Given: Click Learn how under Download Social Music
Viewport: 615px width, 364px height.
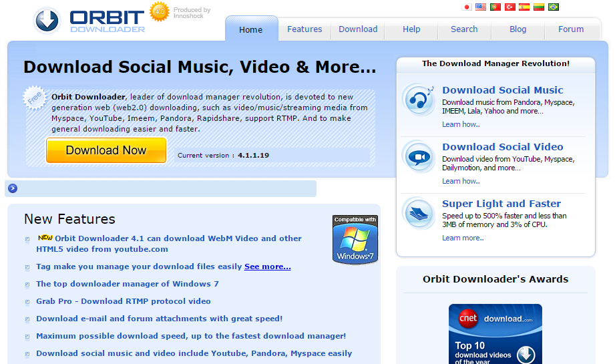Looking at the screenshot, I should [x=461, y=124].
